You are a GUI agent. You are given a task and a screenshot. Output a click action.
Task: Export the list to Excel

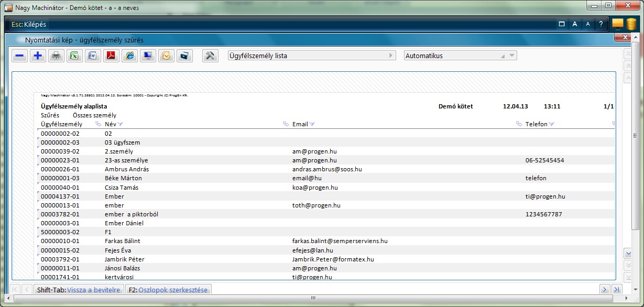click(x=74, y=56)
